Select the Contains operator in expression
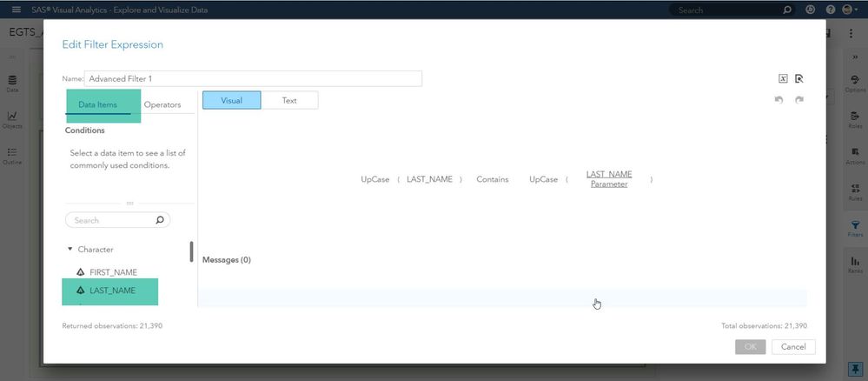868x381 pixels. pyautogui.click(x=492, y=179)
